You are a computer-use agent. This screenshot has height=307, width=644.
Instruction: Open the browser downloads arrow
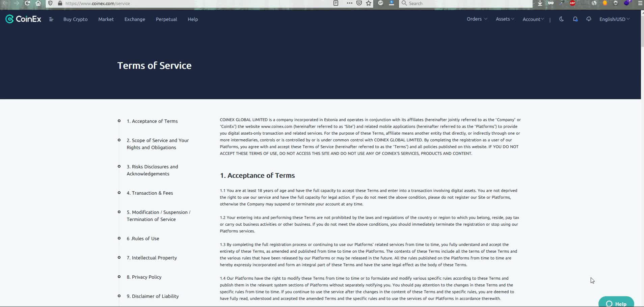click(540, 3)
